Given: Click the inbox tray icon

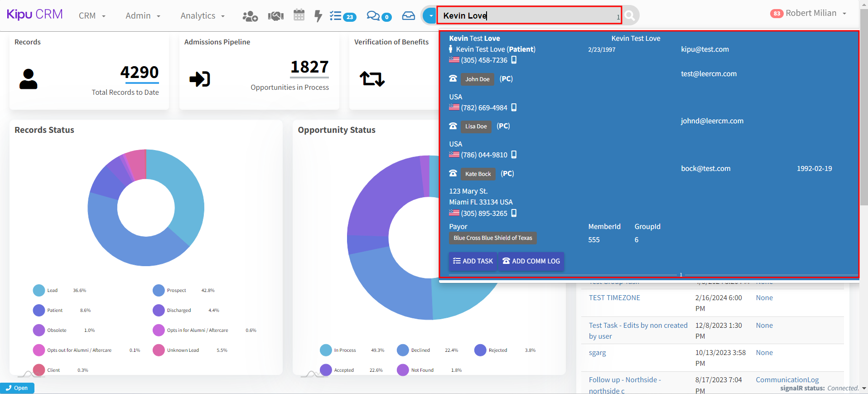Looking at the screenshot, I should (408, 16).
